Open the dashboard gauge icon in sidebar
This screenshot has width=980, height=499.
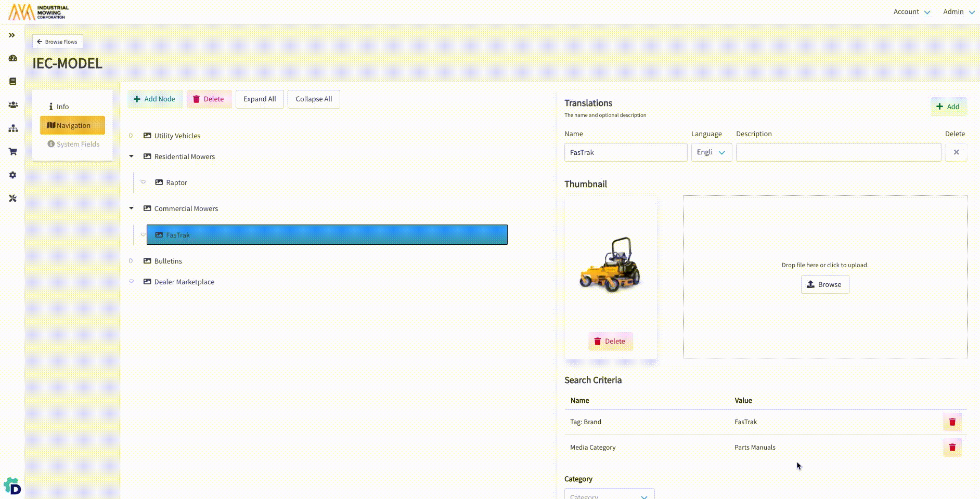pyautogui.click(x=13, y=58)
